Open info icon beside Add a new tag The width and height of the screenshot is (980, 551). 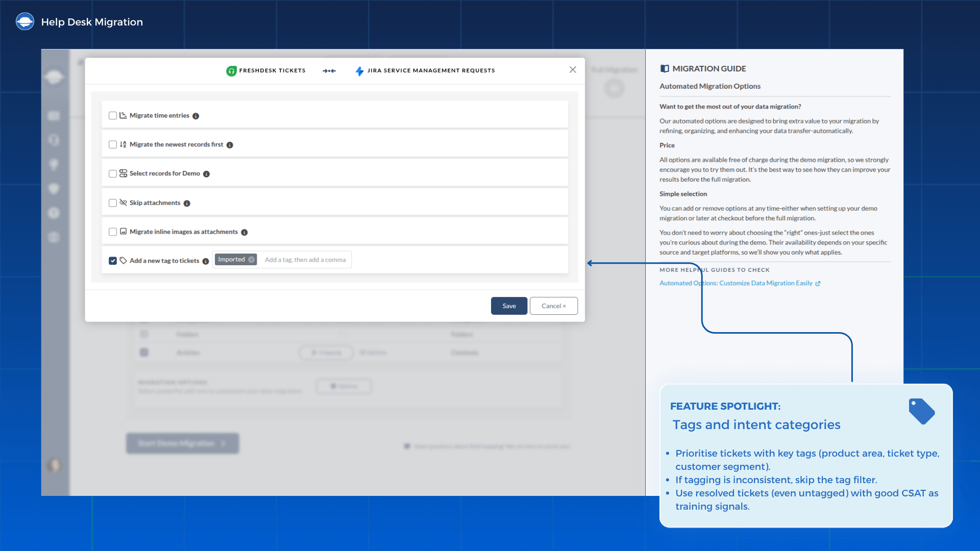click(206, 261)
